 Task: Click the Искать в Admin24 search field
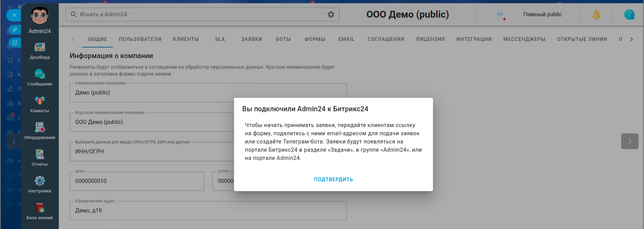[x=202, y=15]
